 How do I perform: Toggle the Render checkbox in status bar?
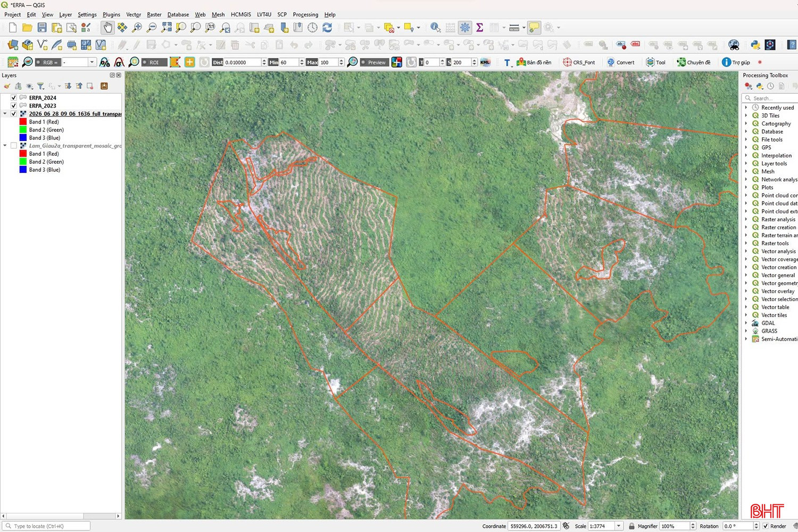coord(766,526)
